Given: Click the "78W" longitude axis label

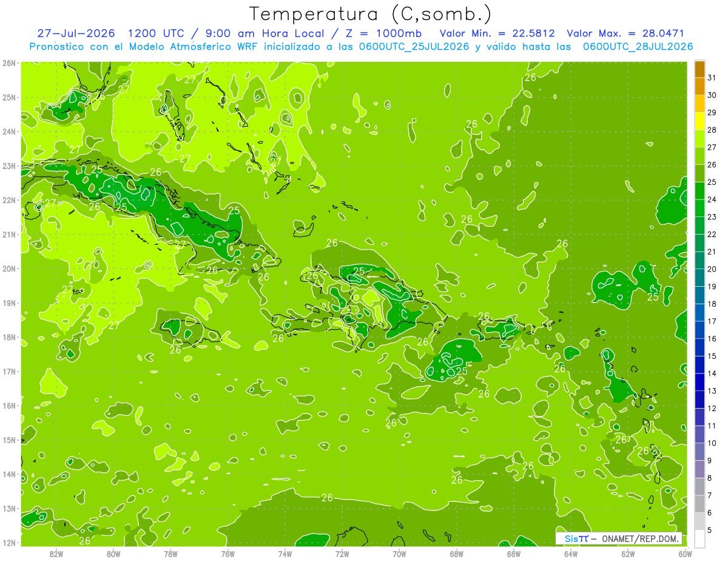Looking at the screenshot, I should pyautogui.click(x=170, y=554).
